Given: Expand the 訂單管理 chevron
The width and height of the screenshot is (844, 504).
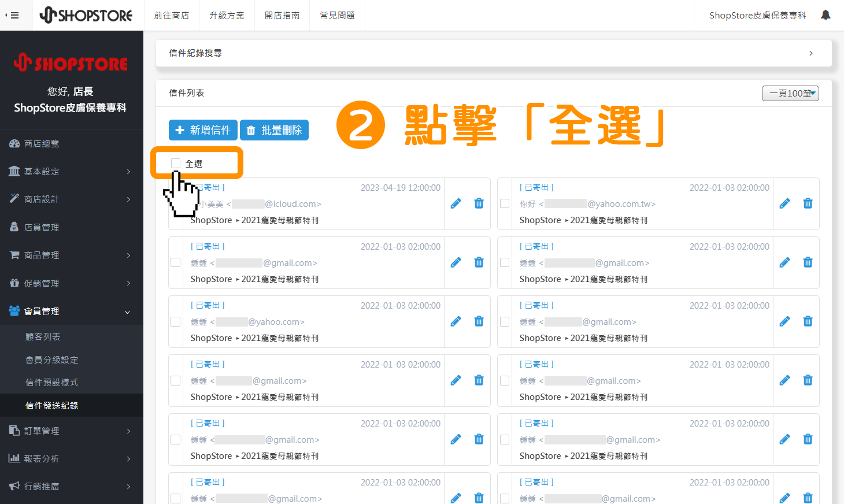Looking at the screenshot, I should pos(128,431).
